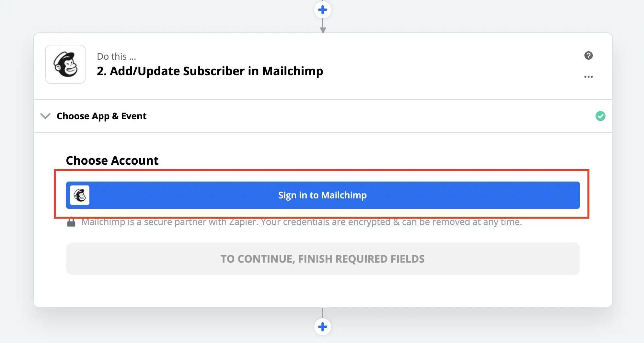Click the downward arrow connector above the step
Image resolution: width=644 pixels, height=343 pixels.
pos(323,29)
